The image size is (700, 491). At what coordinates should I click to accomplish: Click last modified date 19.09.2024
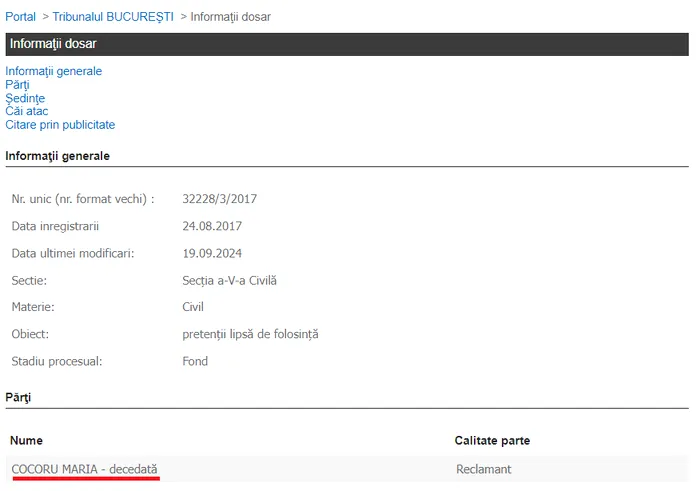pos(212,253)
